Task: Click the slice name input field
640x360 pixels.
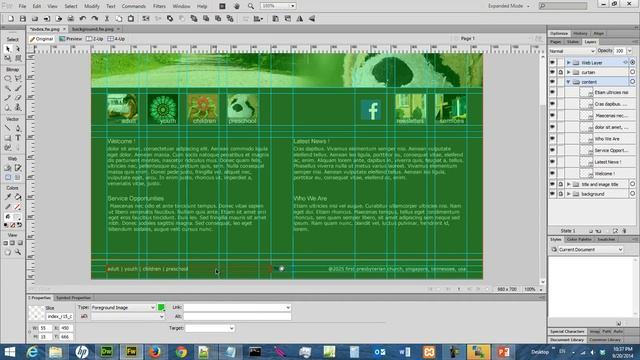Action: click(60, 316)
